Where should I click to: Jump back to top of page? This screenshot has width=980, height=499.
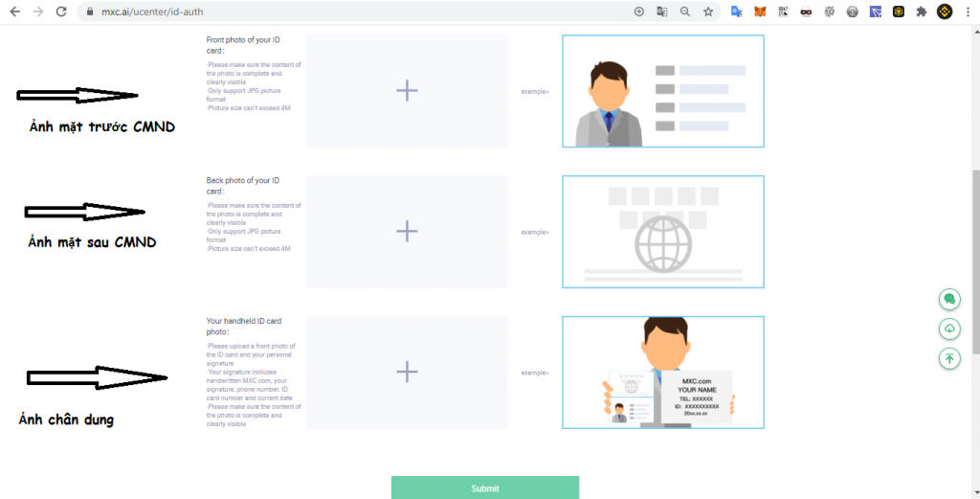point(949,358)
